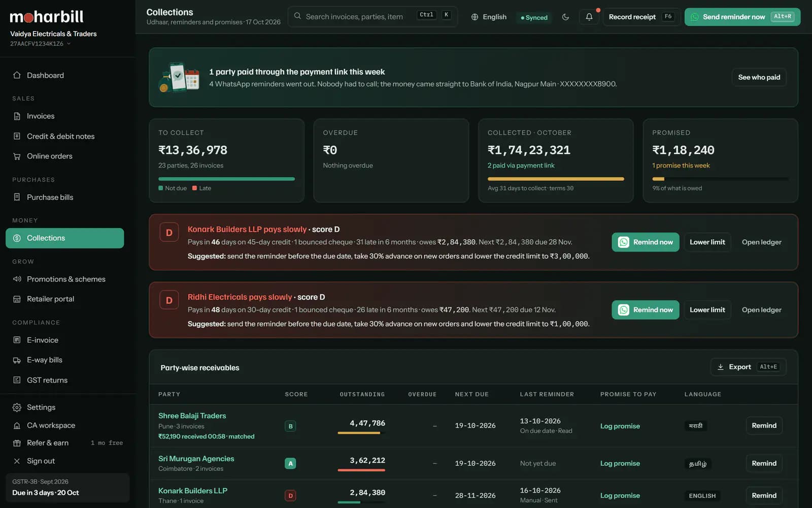The width and height of the screenshot is (812, 508).
Task: Click the E-invoice icon in sidebar
Action: click(x=17, y=340)
